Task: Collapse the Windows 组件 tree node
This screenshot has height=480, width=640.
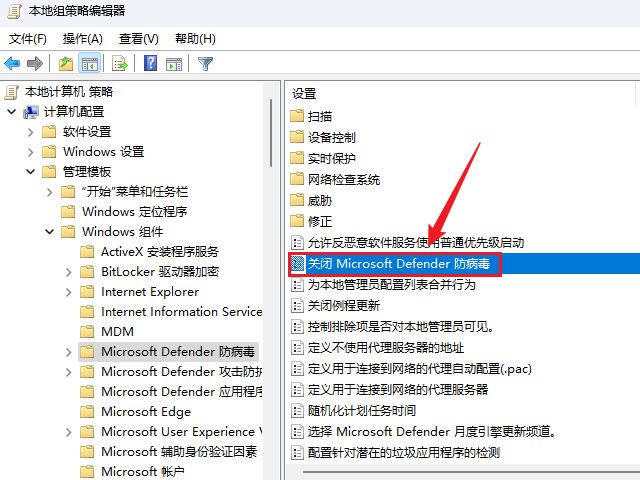Action: coord(49,231)
